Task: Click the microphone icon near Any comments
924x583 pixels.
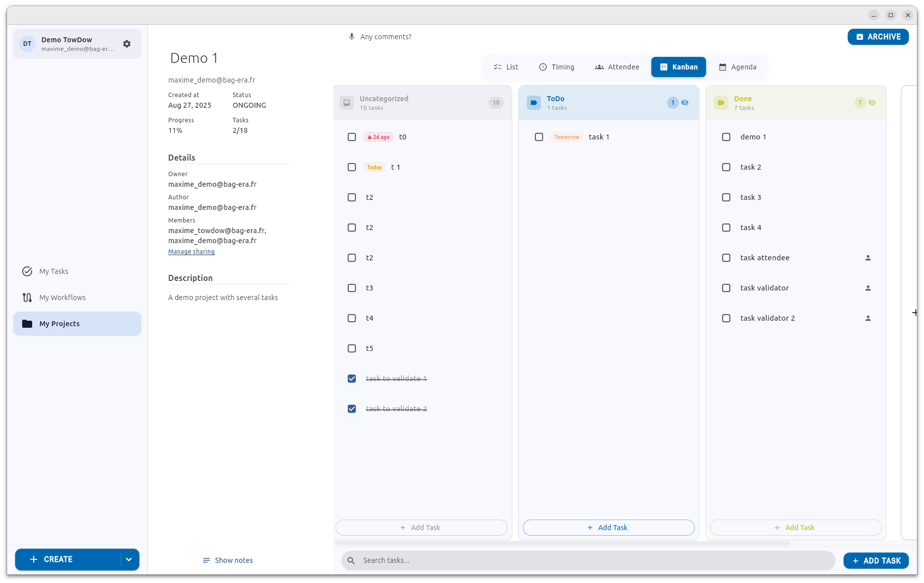Action: (x=351, y=36)
